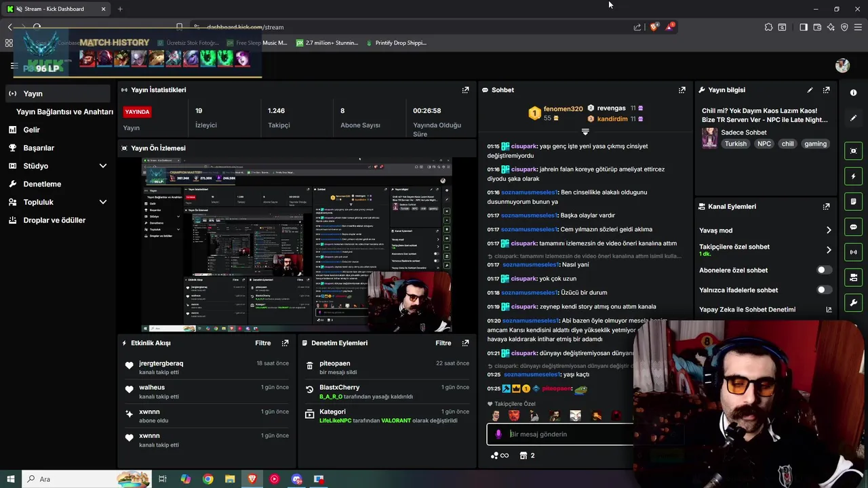Select Yayın in left sidebar

(x=58, y=94)
